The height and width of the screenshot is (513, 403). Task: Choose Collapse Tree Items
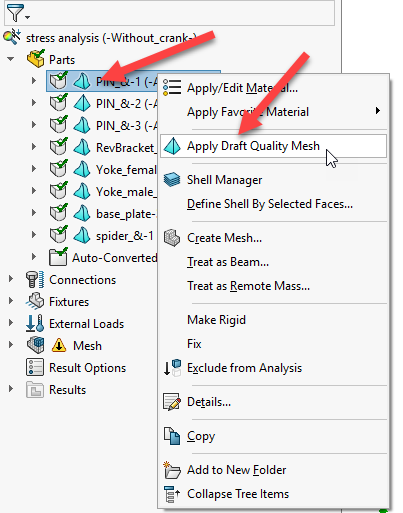click(273, 494)
